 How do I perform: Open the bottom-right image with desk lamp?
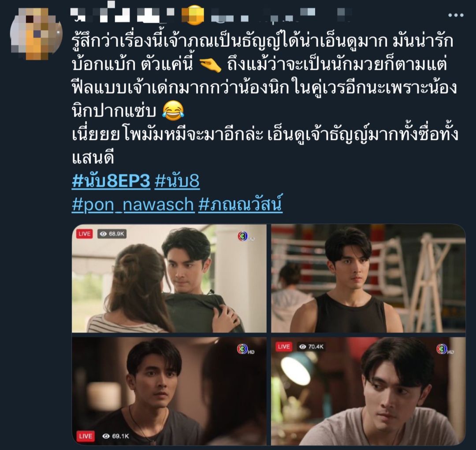(x=368, y=391)
